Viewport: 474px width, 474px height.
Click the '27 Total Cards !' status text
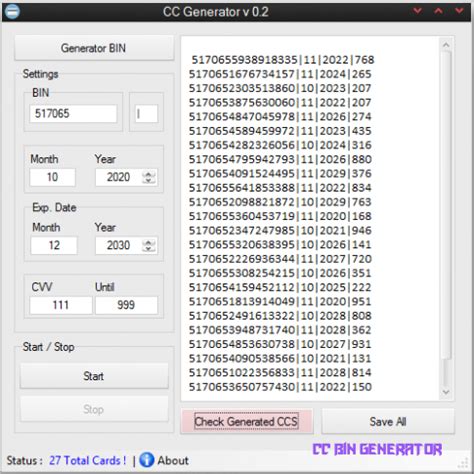[88, 460]
